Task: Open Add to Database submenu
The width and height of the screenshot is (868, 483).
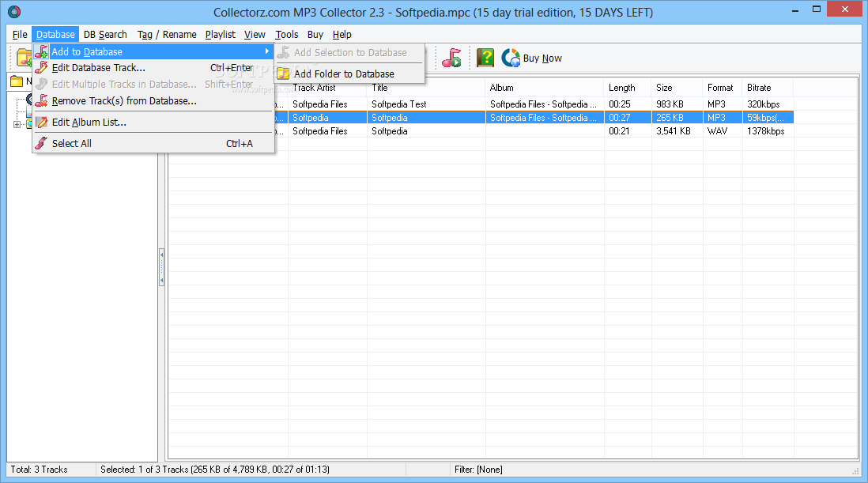Action: point(154,51)
